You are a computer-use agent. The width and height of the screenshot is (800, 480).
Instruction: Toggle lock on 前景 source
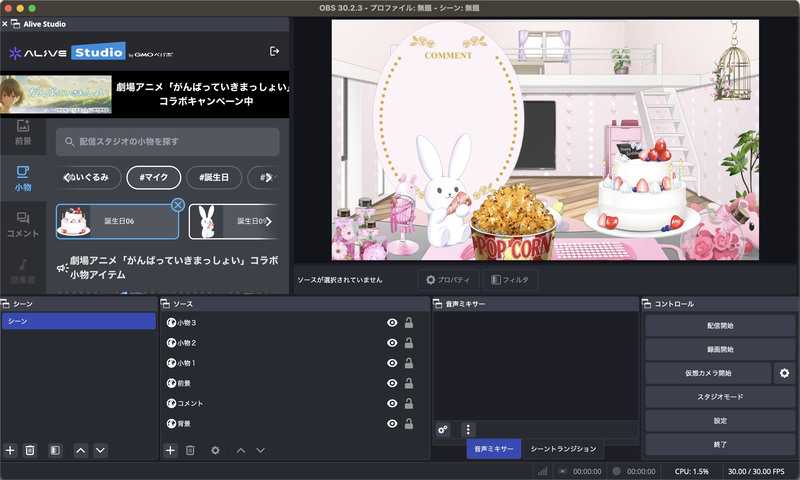click(x=409, y=383)
